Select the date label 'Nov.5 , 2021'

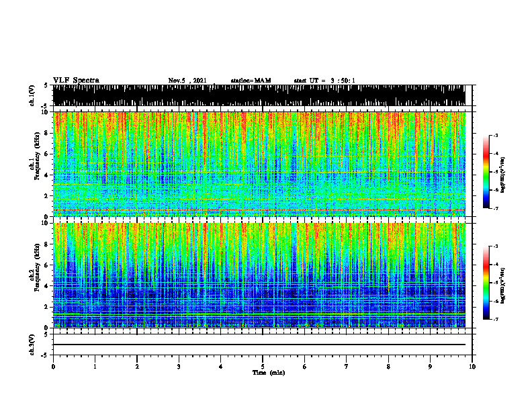(x=187, y=81)
